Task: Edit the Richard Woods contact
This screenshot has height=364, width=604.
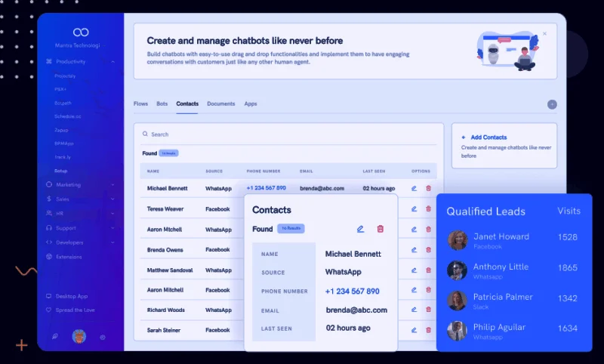Action: click(x=414, y=310)
